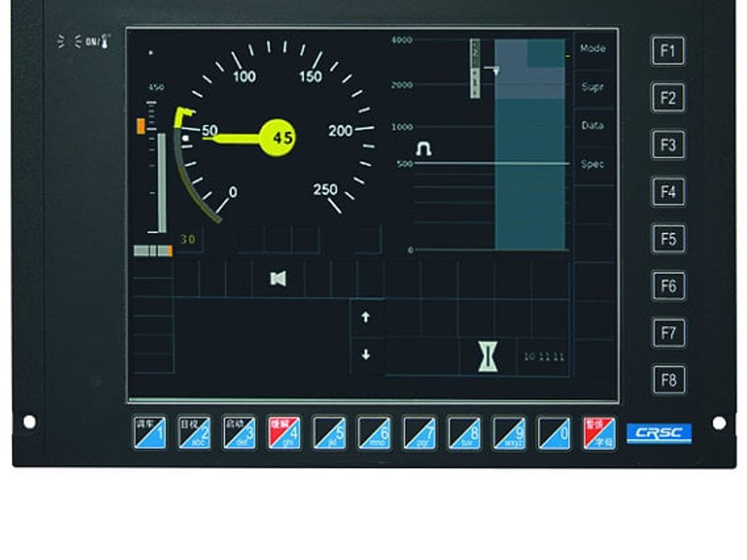
Task: Tap the 5 jkl key
Action: (329, 433)
